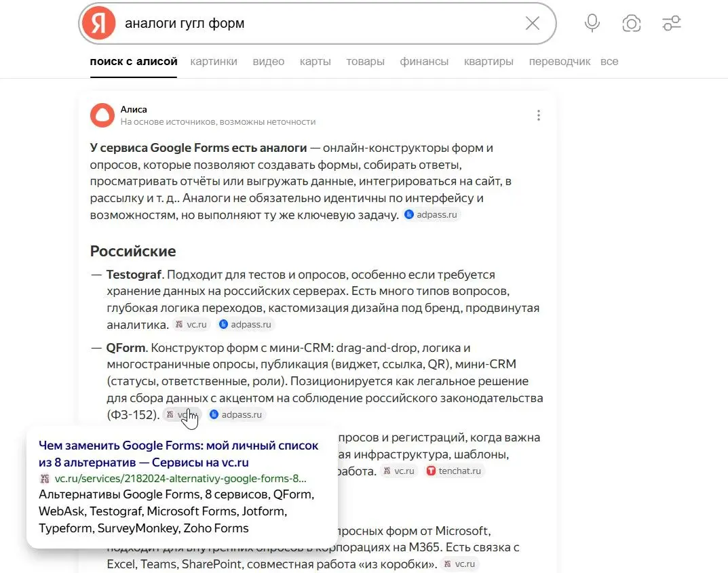
Task: Click the vc.ru favicon in popup URL
Action: [x=45, y=478]
